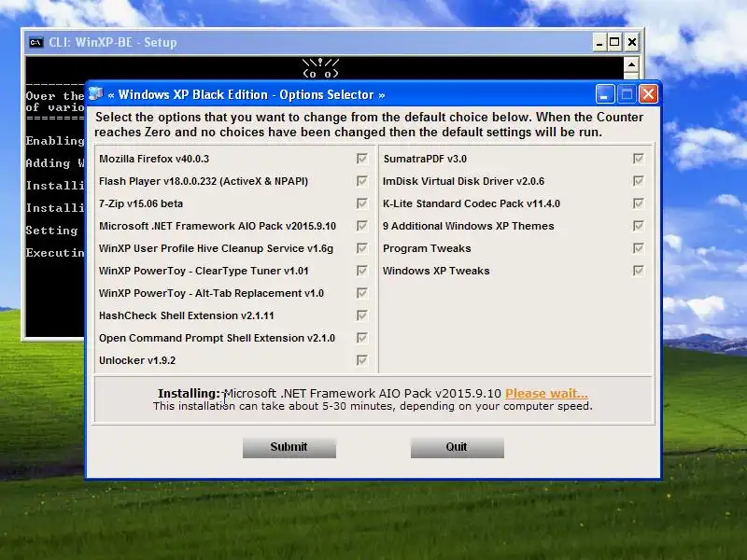Click K-Lite Standard Codec Pack v11.4.0 label
Viewport: 747px width, 560px height.
[472, 203]
